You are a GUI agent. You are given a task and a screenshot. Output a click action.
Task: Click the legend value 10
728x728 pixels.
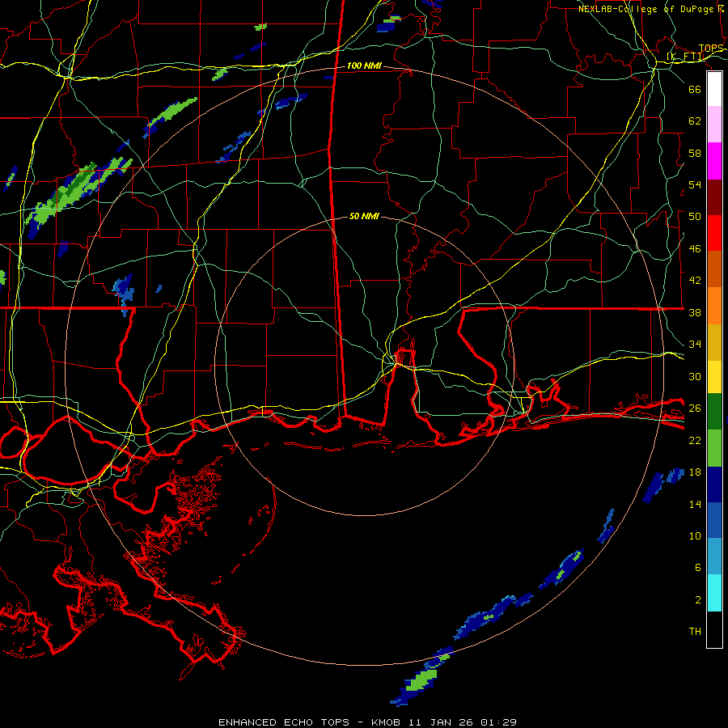coord(695,535)
